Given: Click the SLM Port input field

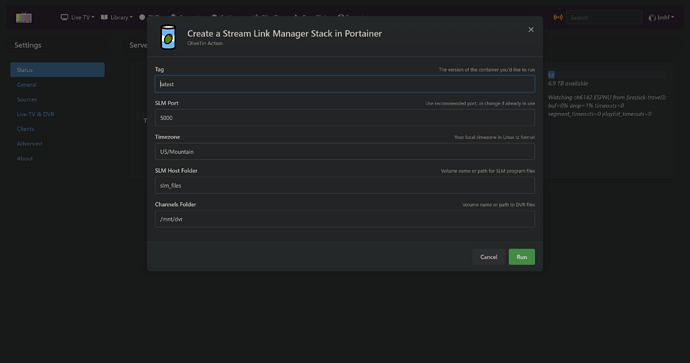Looking at the screenshot, I should click(x=345, y=118).
